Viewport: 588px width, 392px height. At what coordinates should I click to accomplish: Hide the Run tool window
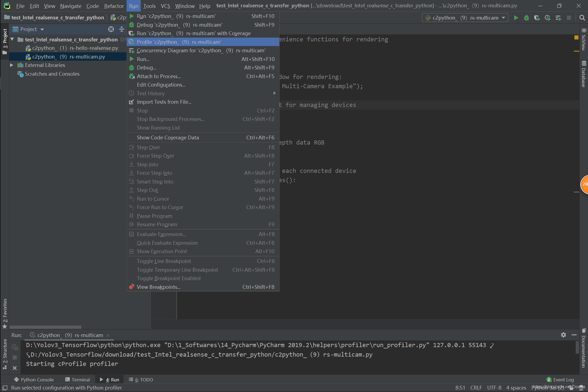574,335
